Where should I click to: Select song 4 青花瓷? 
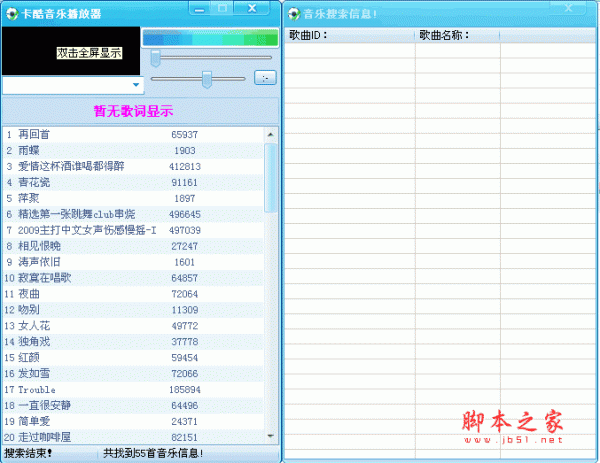133,183
